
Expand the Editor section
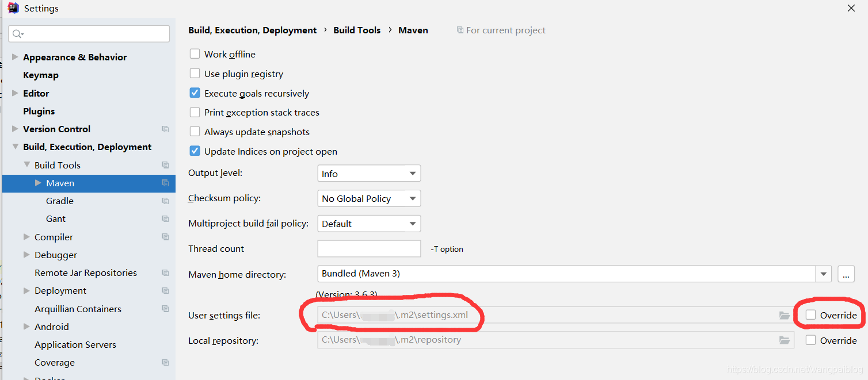(x=15, y=93)
